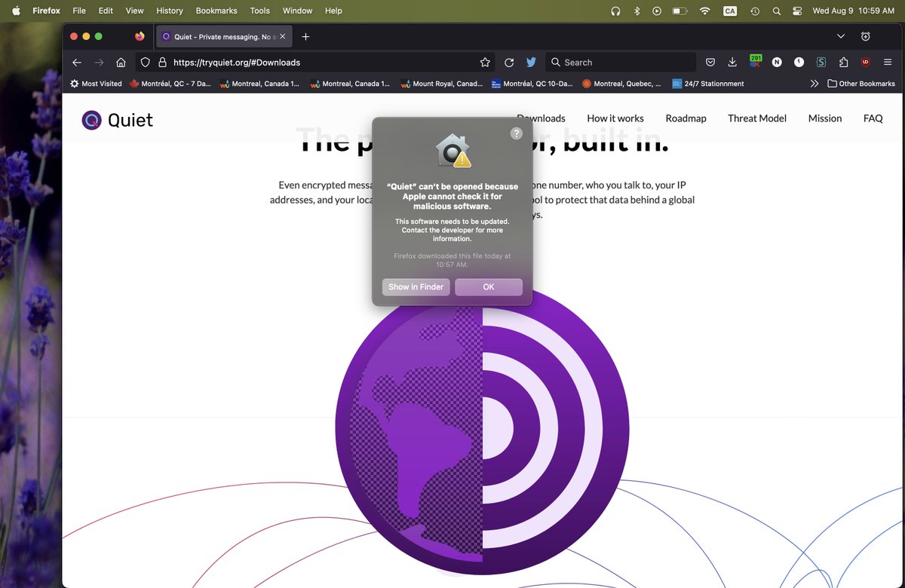
Task: Open Montreal, Quebec, ... bookmark
Action: pos(622,84)
